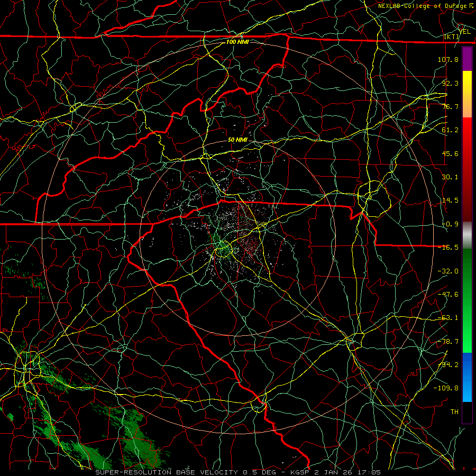Select the 61.2 velocity scale value

coord(450,130)
